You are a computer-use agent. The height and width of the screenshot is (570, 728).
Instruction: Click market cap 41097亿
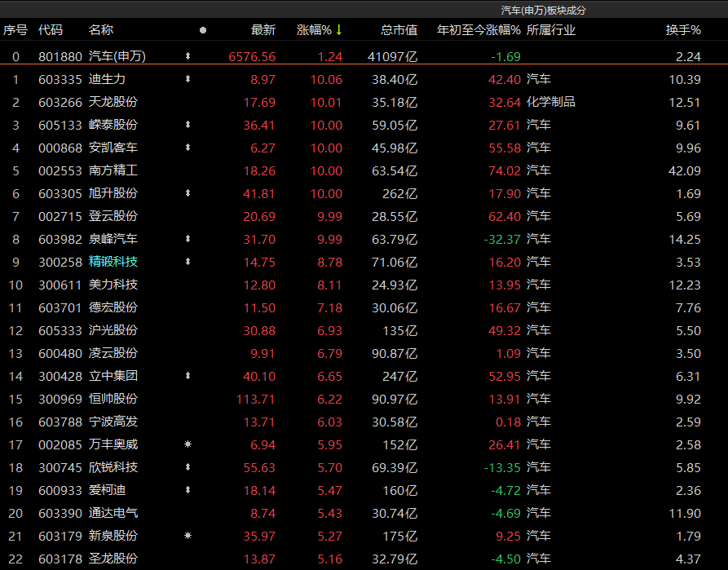click(x=392, y=57)
